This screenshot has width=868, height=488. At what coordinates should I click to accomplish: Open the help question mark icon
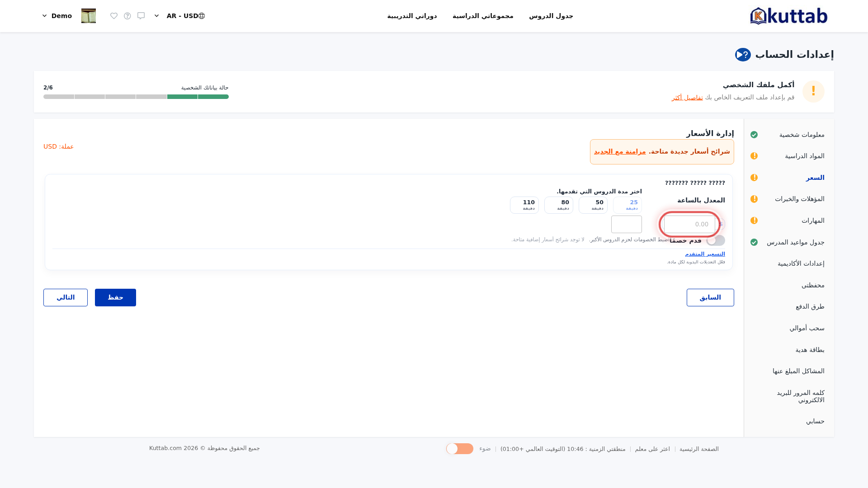[127, 16]
